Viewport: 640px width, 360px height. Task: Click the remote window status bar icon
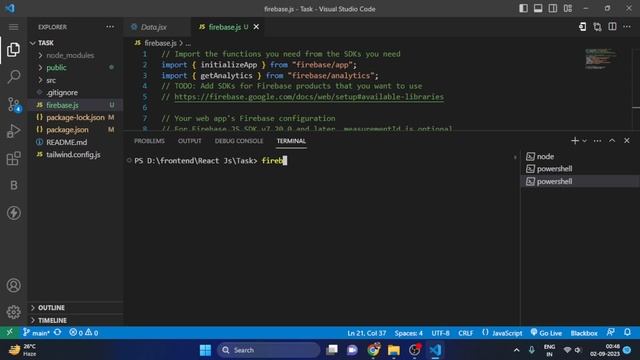click(9, 333)
